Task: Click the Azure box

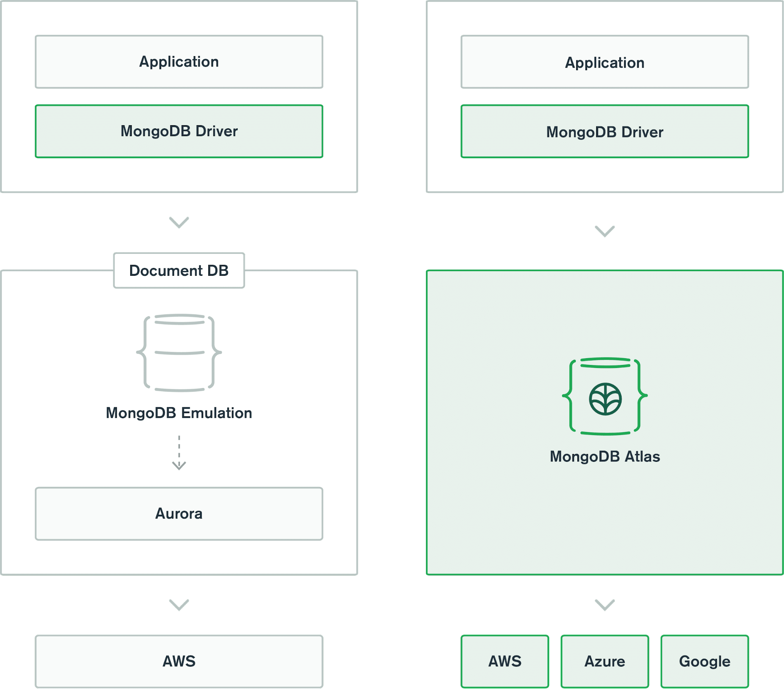Action: 605,661
